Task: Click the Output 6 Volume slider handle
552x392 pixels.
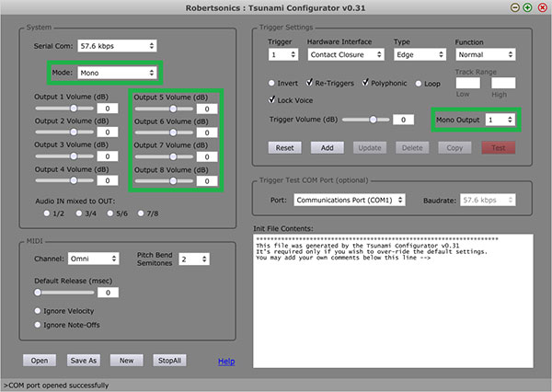Action: (173, 133)
